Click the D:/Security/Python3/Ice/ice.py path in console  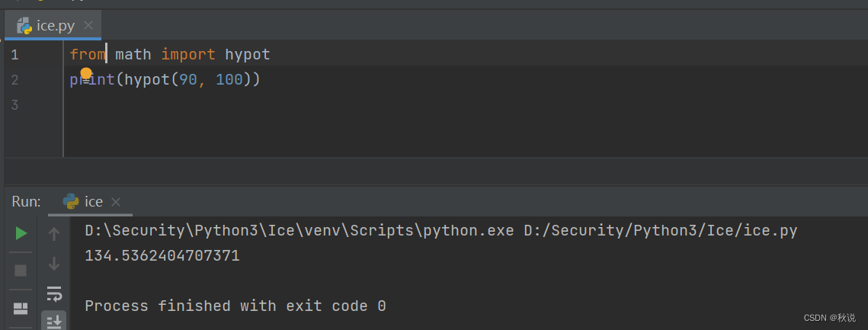[x=661, y=230]
